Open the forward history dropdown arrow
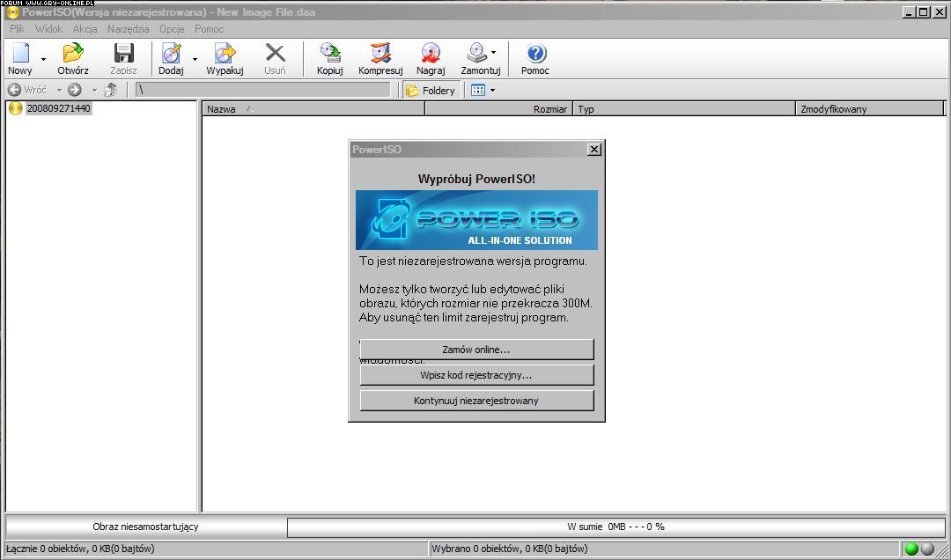Screen dimensions: 951x560 point(94,91)
